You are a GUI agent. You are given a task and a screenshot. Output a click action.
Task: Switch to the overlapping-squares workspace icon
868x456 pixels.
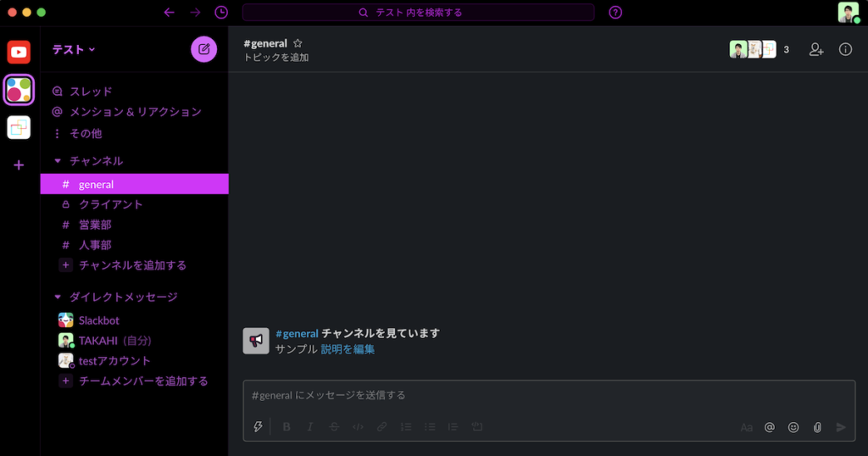pyautogui.click(x=19, y=127)
